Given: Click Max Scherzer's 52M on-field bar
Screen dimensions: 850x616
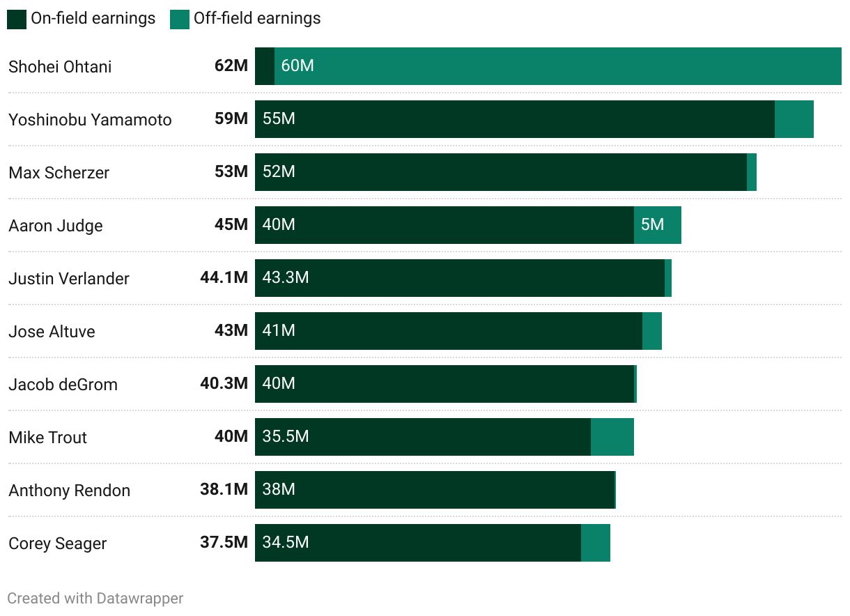Looking at the screenshot, I should pos(501,172).
